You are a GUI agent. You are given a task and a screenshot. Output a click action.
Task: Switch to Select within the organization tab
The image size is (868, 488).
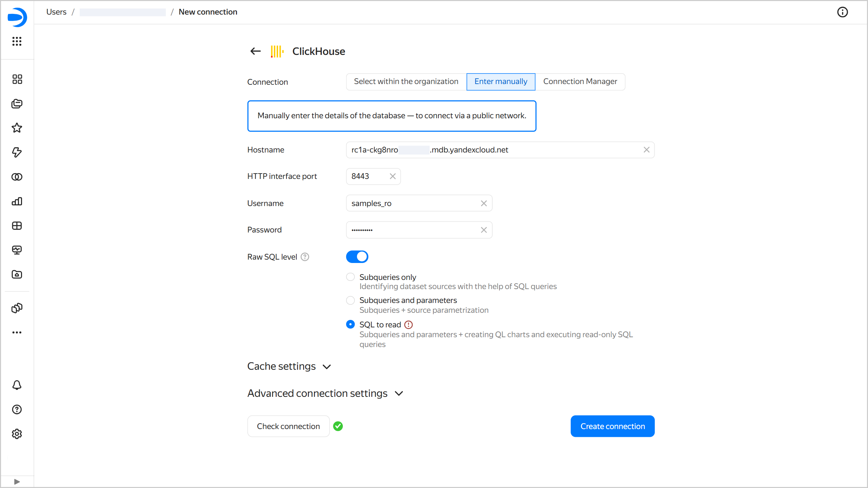point(406,82)
